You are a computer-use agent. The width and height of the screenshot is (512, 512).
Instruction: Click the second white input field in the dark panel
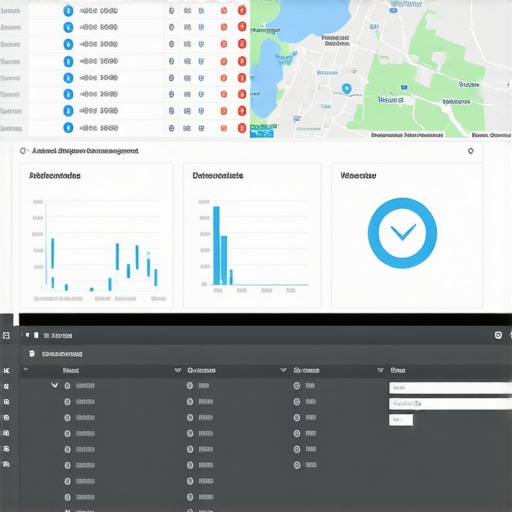point(450,404)
